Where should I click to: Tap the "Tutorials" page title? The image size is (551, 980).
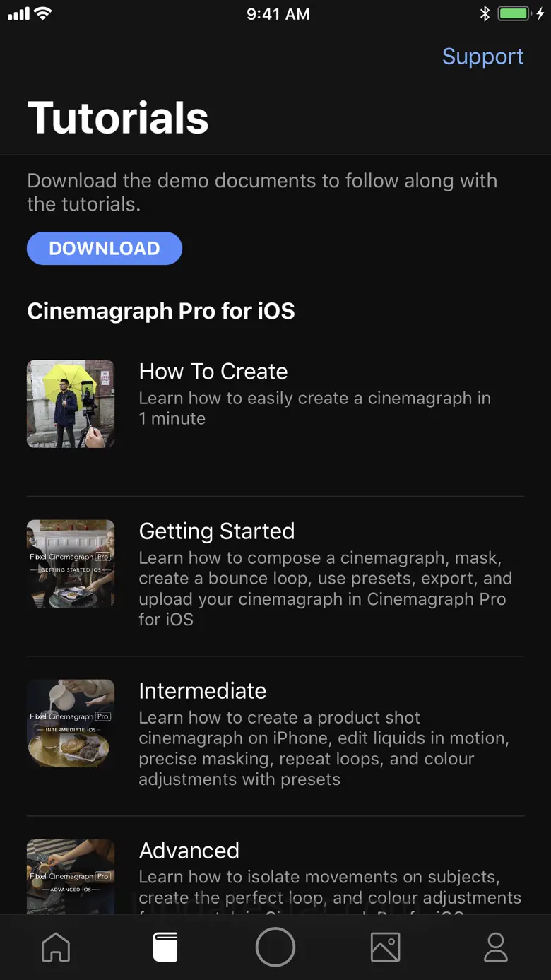(x=118, y=117)
